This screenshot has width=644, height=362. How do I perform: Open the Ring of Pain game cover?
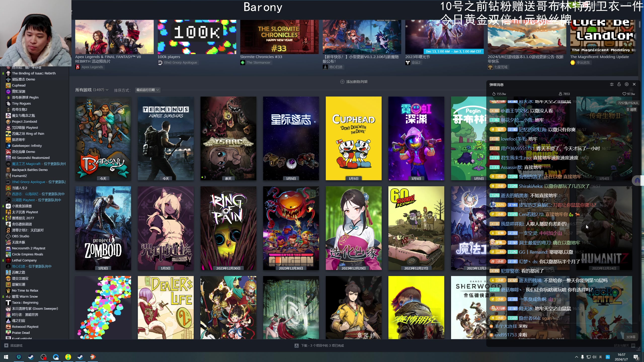pyautogui.click(x=228, y=228)
